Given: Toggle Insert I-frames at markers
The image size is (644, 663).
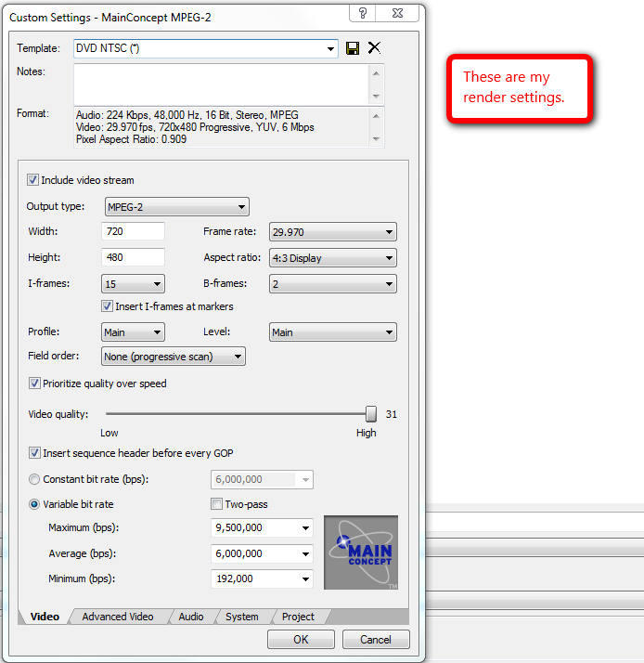Looking at the screenshot, I should [108, 306].
